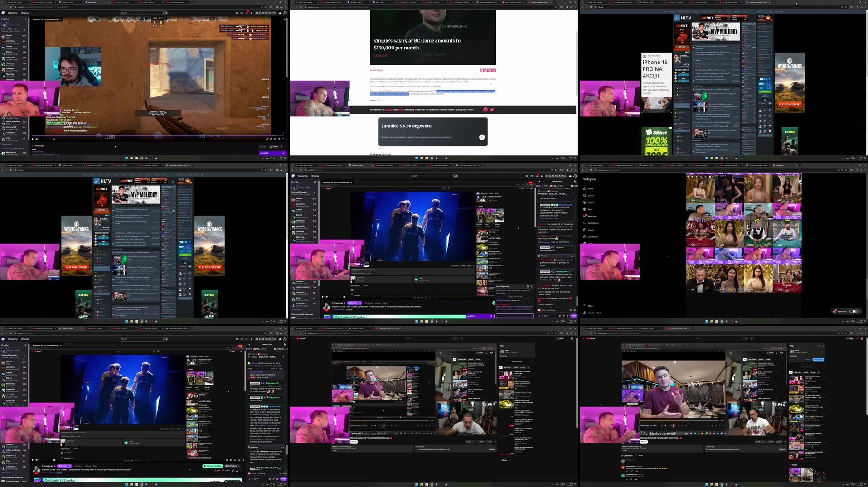
Task: Open Search in the Instagram frame sidebar
Action: [588, 195]
